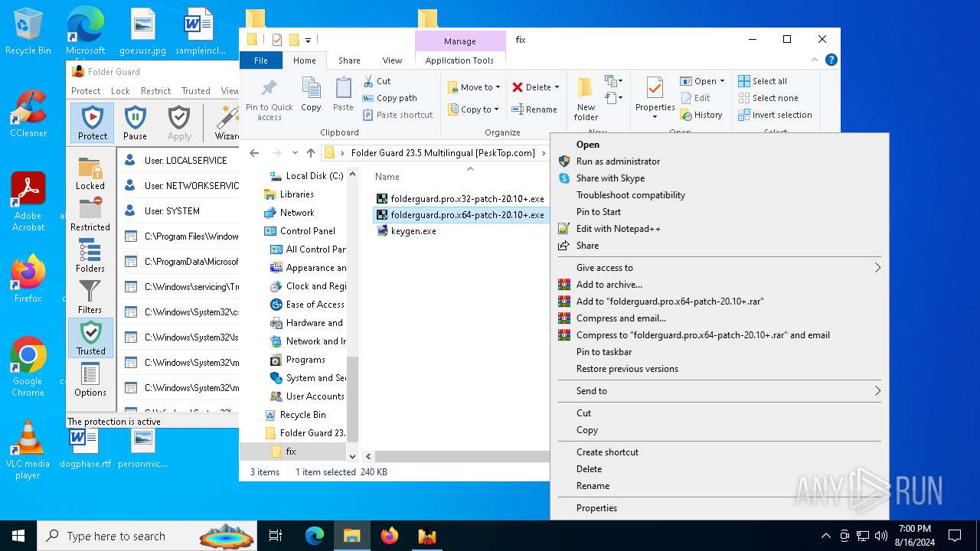Select Control Panel in navigation pane
The width and height of the screenshot is (980, 551).
(307, 231)
